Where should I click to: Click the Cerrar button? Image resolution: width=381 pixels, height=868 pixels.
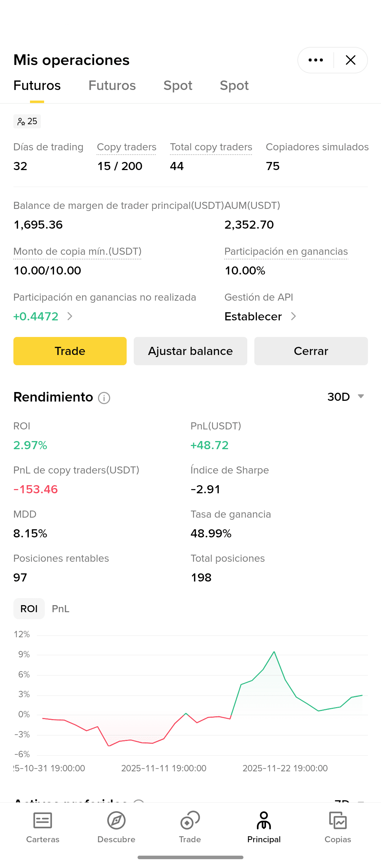tap(311, 351)
